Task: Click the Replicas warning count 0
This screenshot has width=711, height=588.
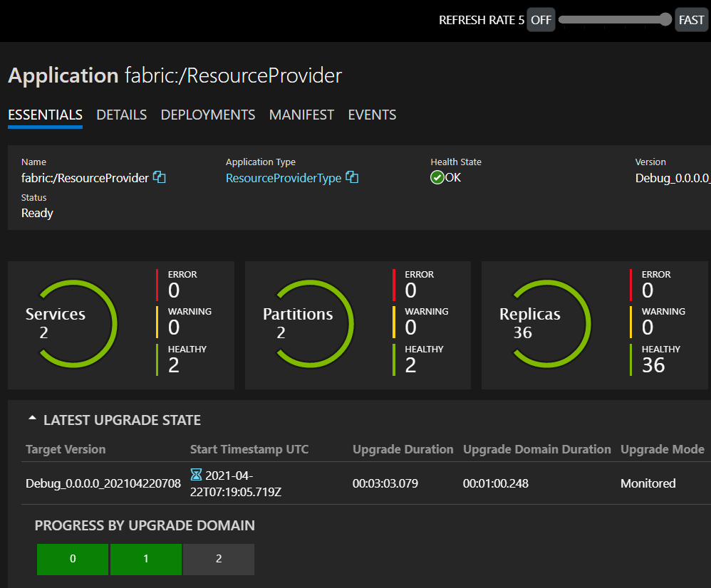Action: [648, 327]
